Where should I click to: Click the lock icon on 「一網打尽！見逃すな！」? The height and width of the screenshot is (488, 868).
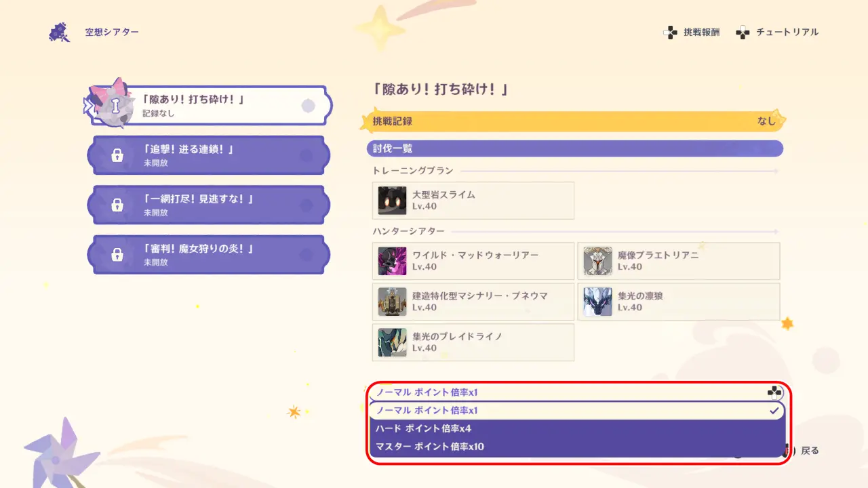click(x=117, y=205)
